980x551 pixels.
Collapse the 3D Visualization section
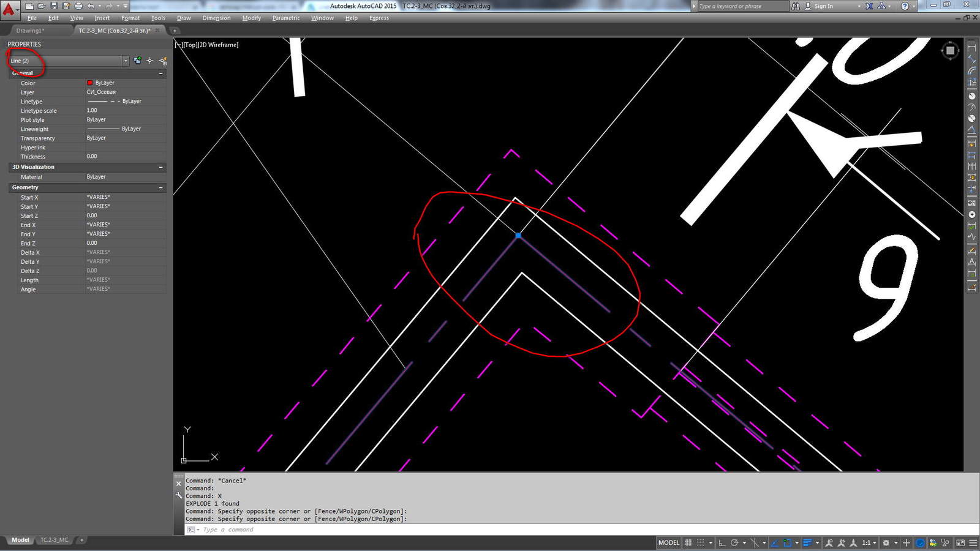[x=161, y=167]
